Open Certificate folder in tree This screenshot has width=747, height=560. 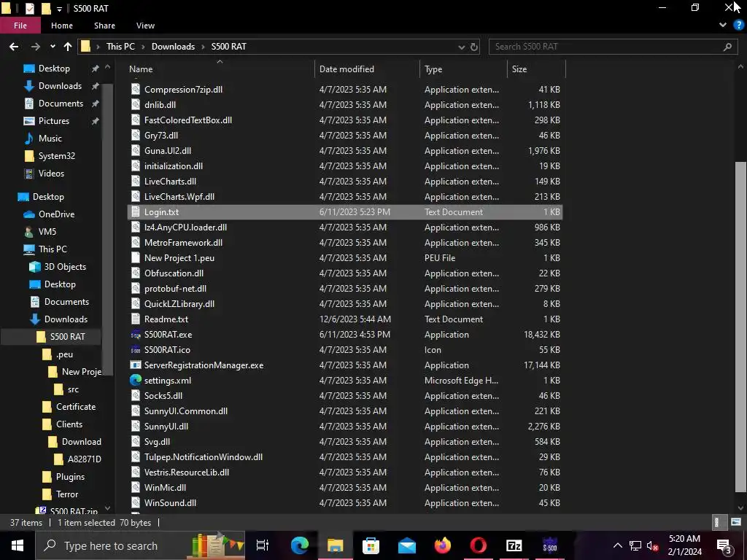[76, 407]
